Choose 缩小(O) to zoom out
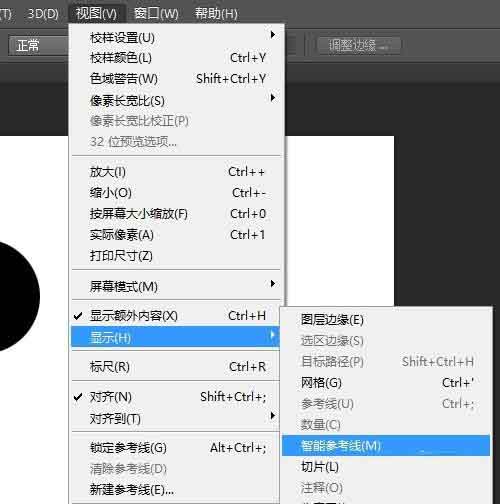Viewport: 500px width, 504px height. click(176, 193)
